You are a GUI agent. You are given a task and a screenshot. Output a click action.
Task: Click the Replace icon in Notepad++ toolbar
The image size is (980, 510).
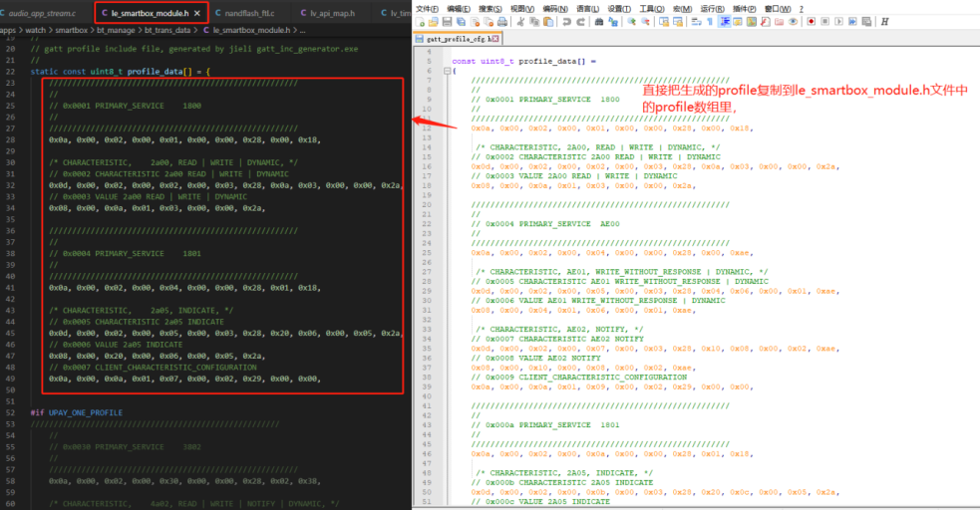(x=613, y=22)
